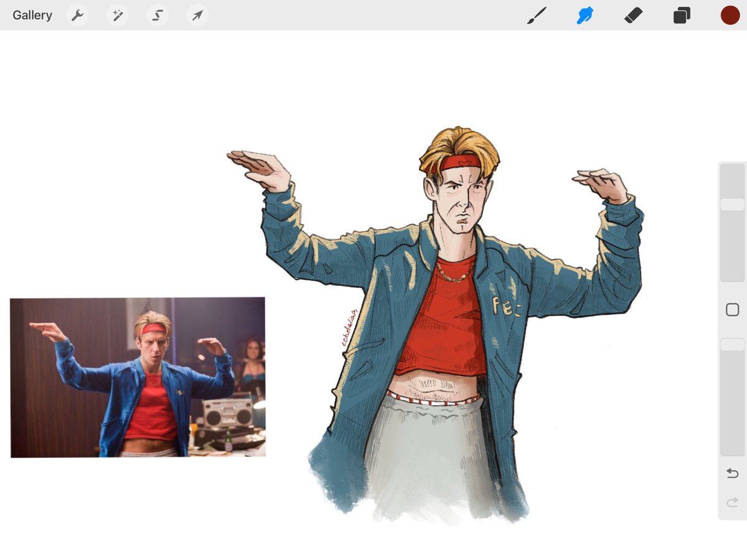Switch to the Smudge tool

pos(585,15)
